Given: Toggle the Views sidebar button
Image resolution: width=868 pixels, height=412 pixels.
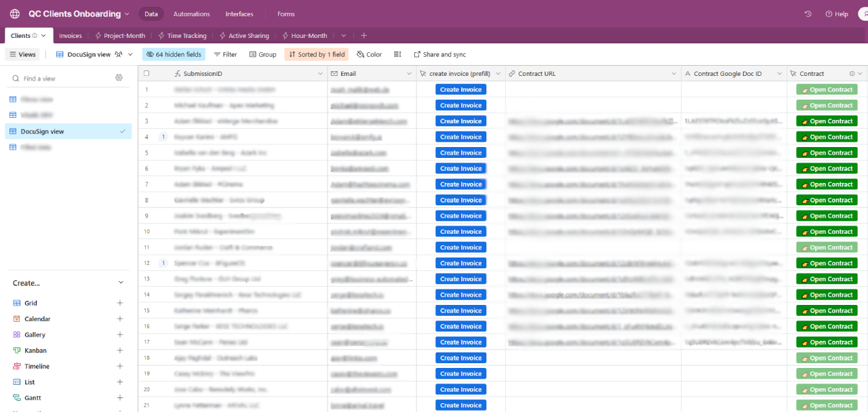Looking at the screenshot, I should click(23, 54).
